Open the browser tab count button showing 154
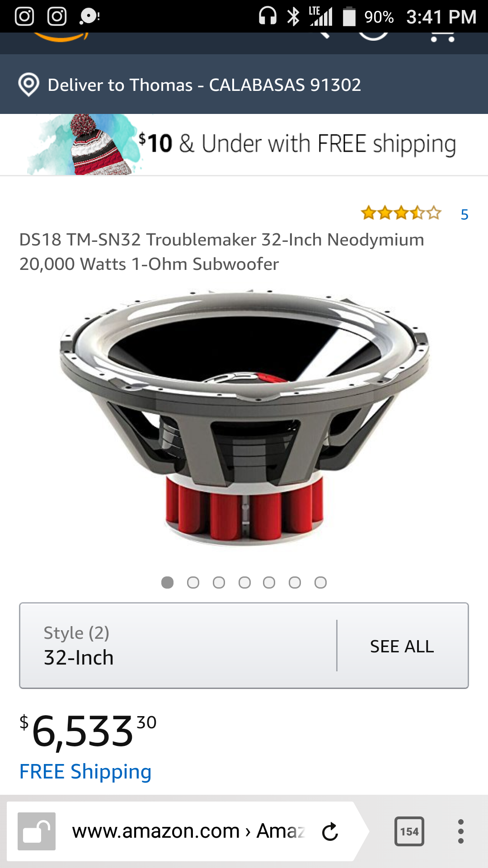The image size is (488, 868). click(409, 831)
